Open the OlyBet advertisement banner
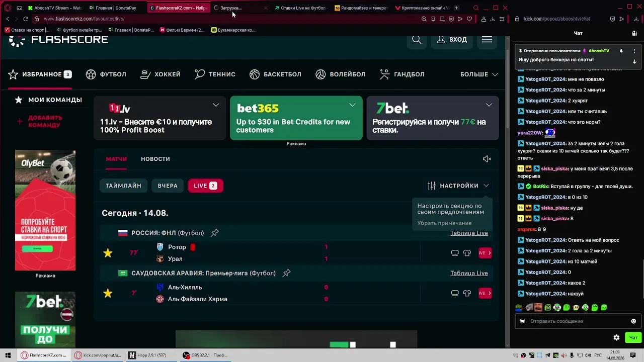The image size is (644, 362). click(45, 210)
